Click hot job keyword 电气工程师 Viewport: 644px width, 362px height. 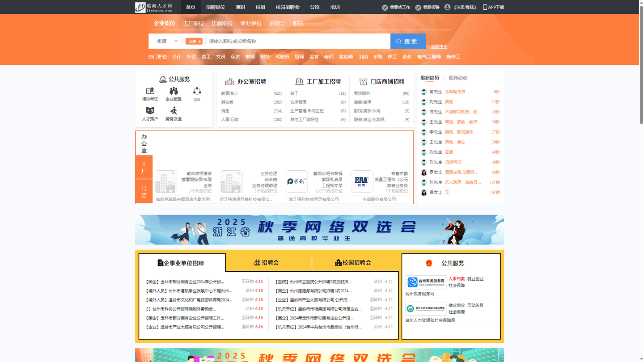tap(429, 57)
